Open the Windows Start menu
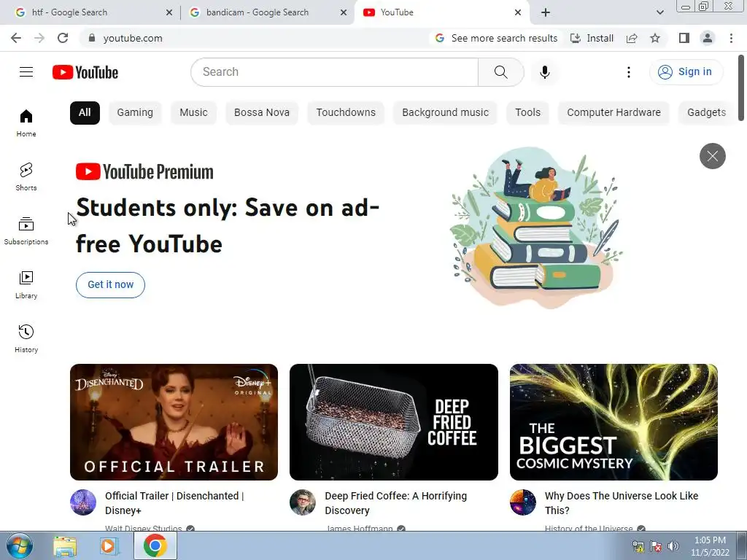The height and width of the screenshot is (560, 747). (x=20, y=545)
